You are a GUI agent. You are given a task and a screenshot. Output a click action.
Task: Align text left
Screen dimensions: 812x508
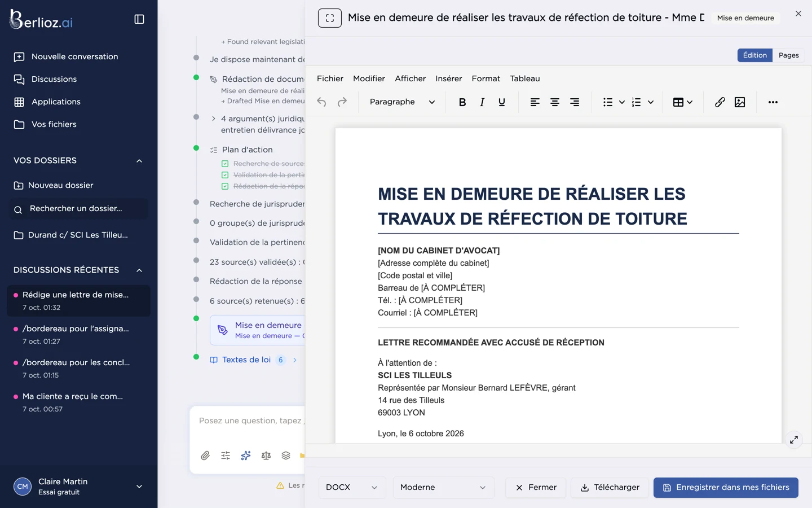[x=535, y=102]
